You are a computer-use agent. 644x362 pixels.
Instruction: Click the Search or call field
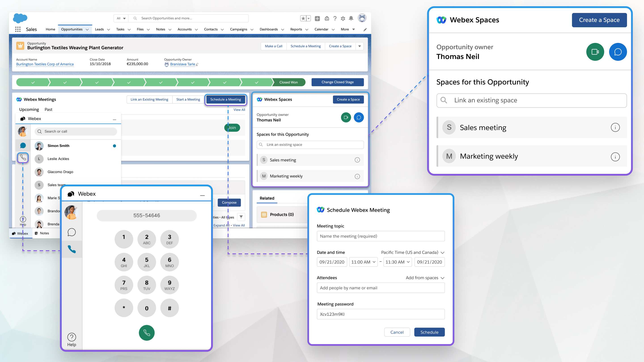pyautogui.click(x=76, y=131)
